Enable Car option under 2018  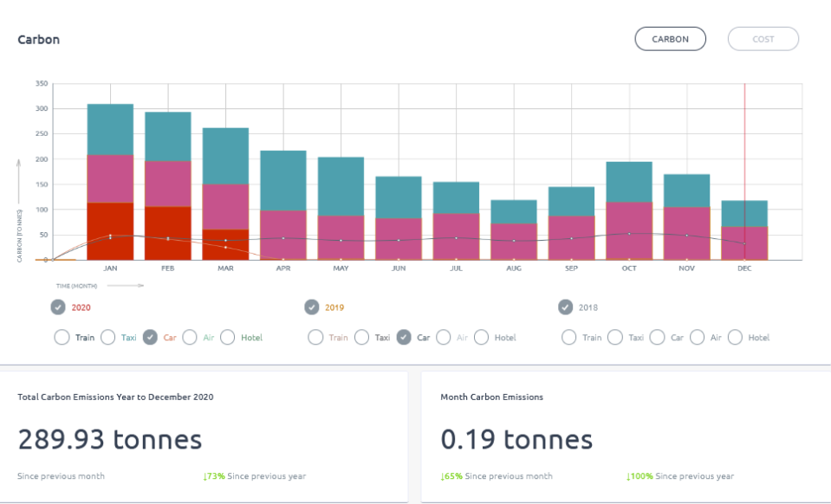[658, 338]
